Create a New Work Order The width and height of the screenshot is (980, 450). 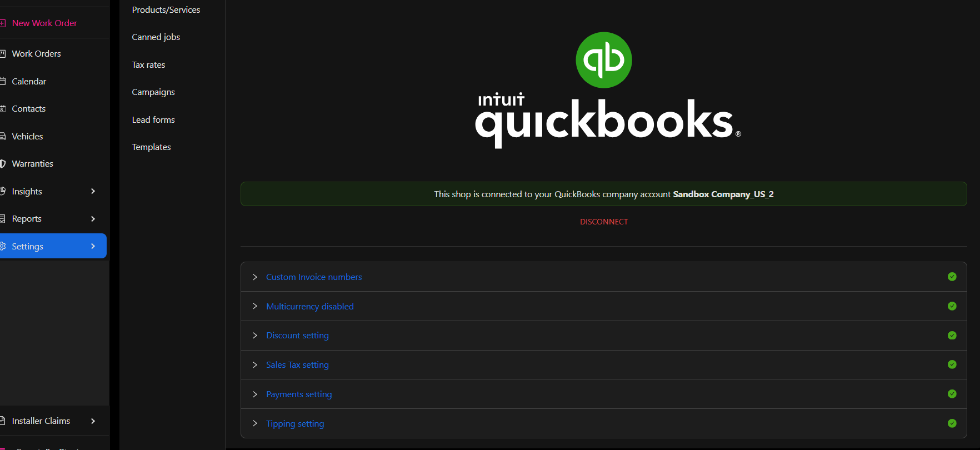44,23
